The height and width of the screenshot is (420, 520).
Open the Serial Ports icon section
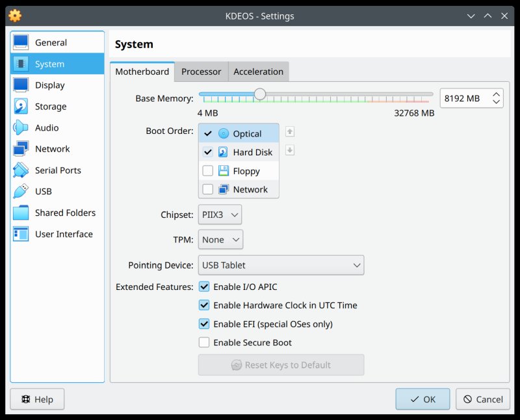pos(21,170)
